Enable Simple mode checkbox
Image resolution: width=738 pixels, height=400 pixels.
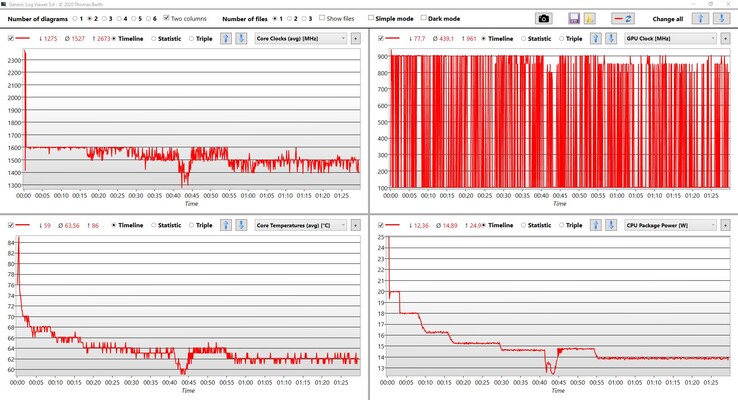point(372,18)
